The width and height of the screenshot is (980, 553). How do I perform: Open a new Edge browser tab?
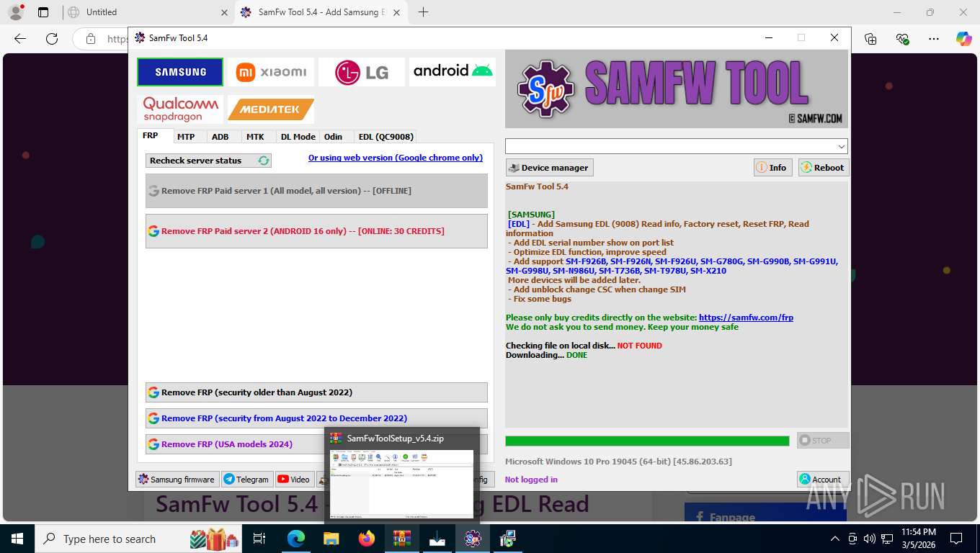pos(423,12)
